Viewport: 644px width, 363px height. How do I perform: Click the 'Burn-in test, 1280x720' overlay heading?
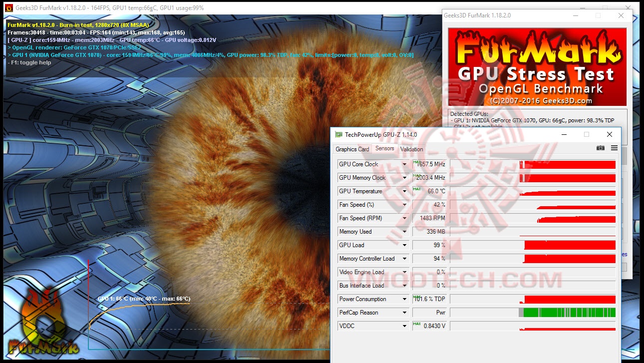pos(78,25)
